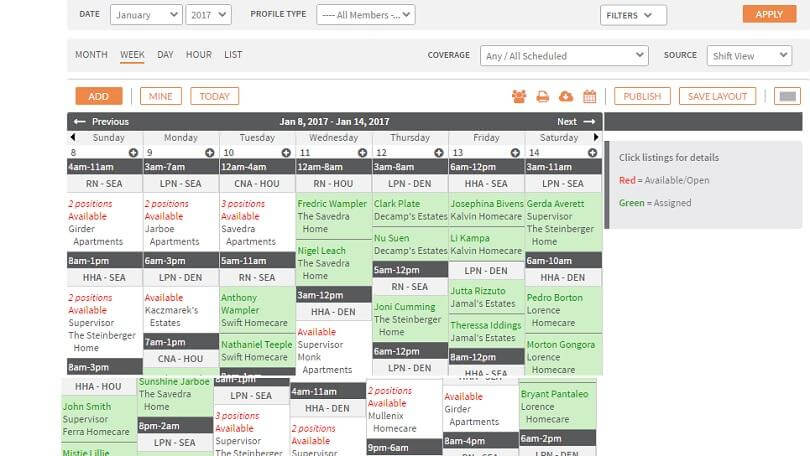
Task: Jump to Today button
Action: 214,96
